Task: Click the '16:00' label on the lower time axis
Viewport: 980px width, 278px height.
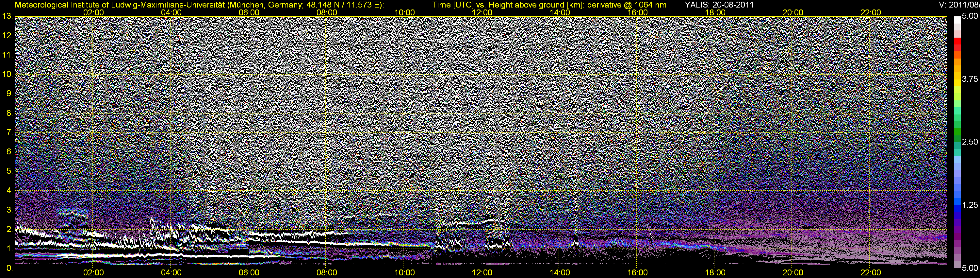Action: pyautogui.click(x=638, y=273)
